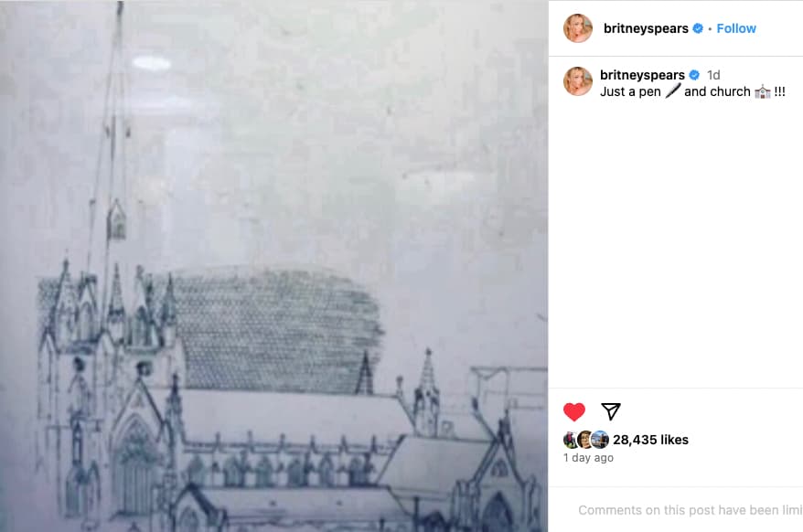
Task: Click the Follow link in header
Action: tap(736, 28)
